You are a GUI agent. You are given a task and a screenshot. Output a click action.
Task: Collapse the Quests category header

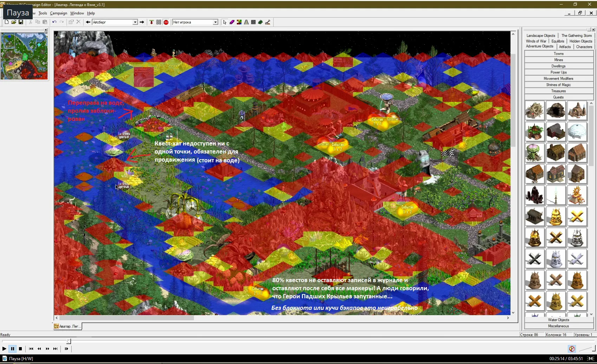click(559, 97)
